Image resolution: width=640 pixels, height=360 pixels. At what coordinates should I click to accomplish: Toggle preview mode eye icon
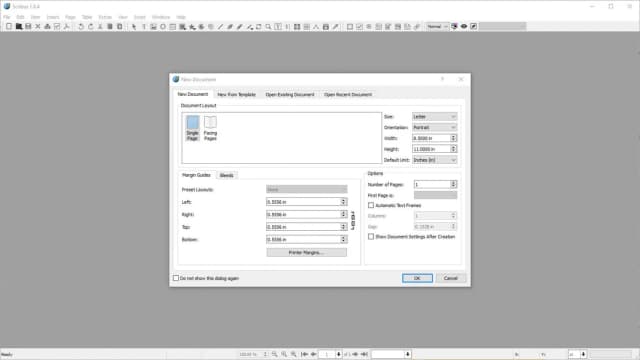tap(464, 27)
